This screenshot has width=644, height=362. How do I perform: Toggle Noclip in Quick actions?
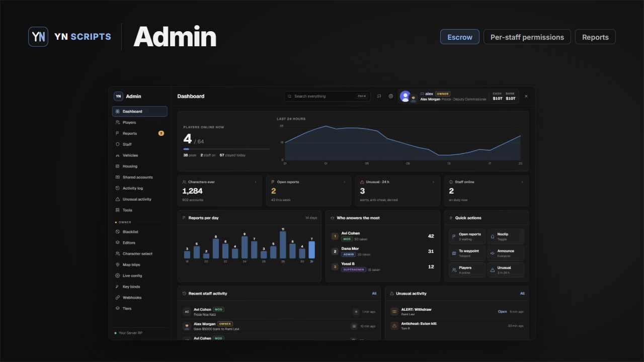tap(506, 237)
